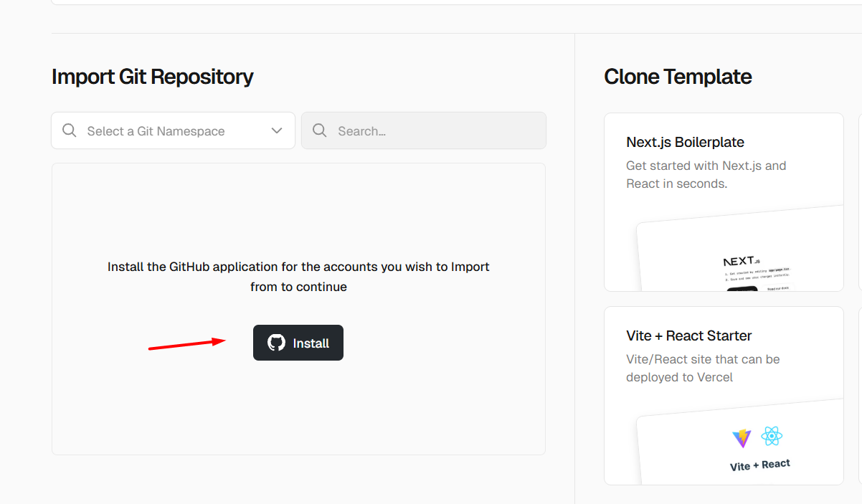Open the Vite + React Starter template
Viewport: 862px width, 504px height.
click(723, 394)
